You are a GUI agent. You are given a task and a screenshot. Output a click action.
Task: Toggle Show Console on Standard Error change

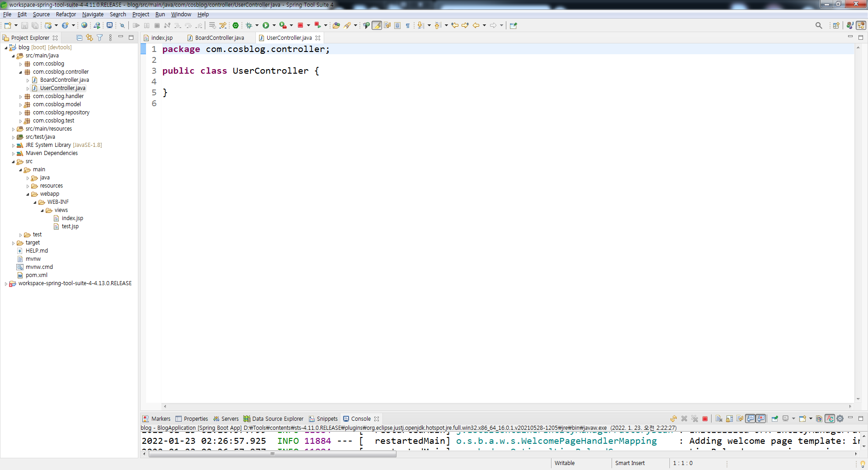pyautogui.click(x=761, y=418)
